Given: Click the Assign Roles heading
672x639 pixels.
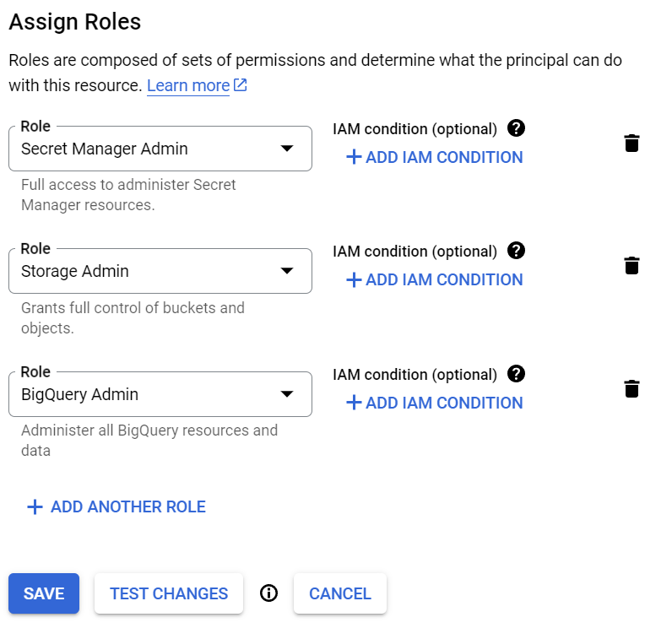Looking at the screenshot, I should pyautogui.click(x=75, y=22).
